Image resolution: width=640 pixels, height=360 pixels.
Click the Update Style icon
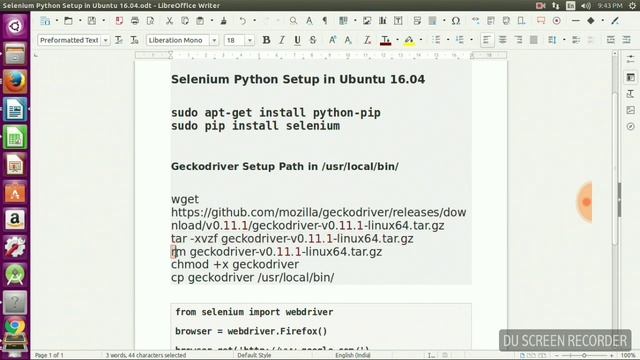(119, 40)
